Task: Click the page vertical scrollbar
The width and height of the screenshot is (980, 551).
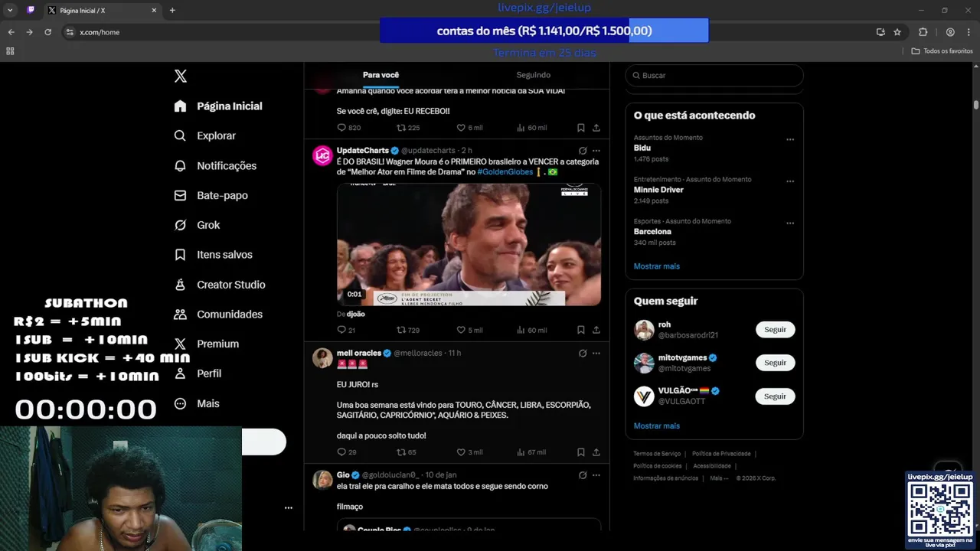Action: point(976,105)
